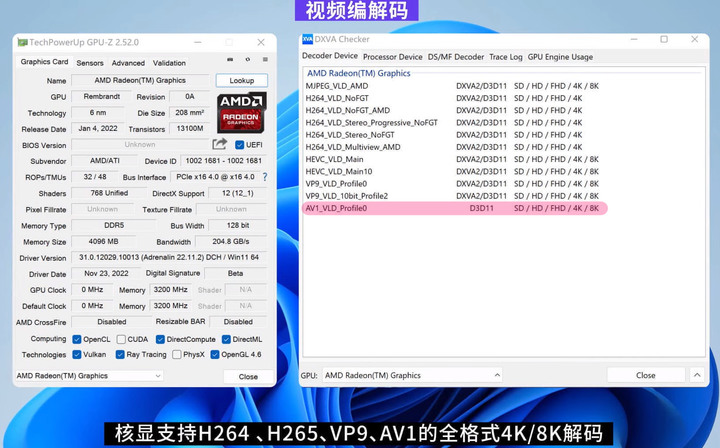720x448 pixels.
Task: Click the Memory Size value 4096 MB
Action: click(x=103, y=241)
